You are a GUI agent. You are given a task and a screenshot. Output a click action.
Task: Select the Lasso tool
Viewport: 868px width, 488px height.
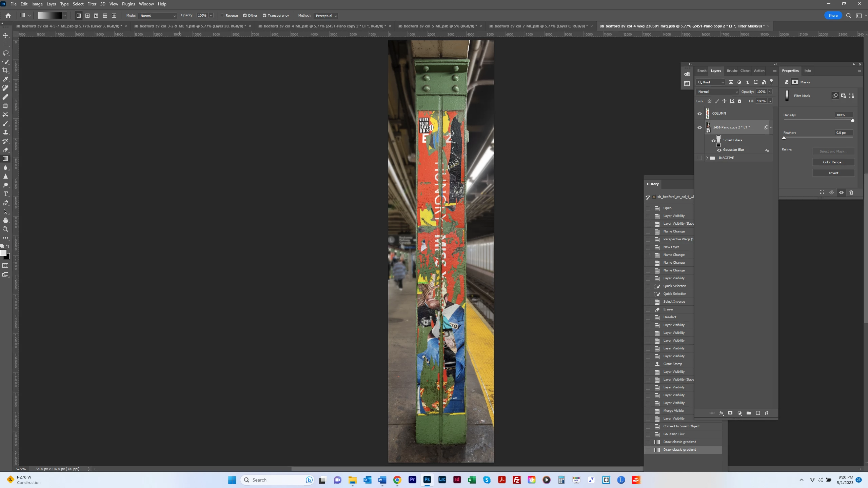(x=5, y=53)
